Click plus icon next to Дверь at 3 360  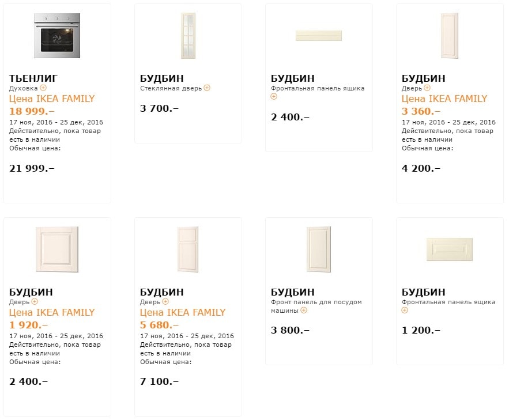pyautogui.click(x=427, y=88)
